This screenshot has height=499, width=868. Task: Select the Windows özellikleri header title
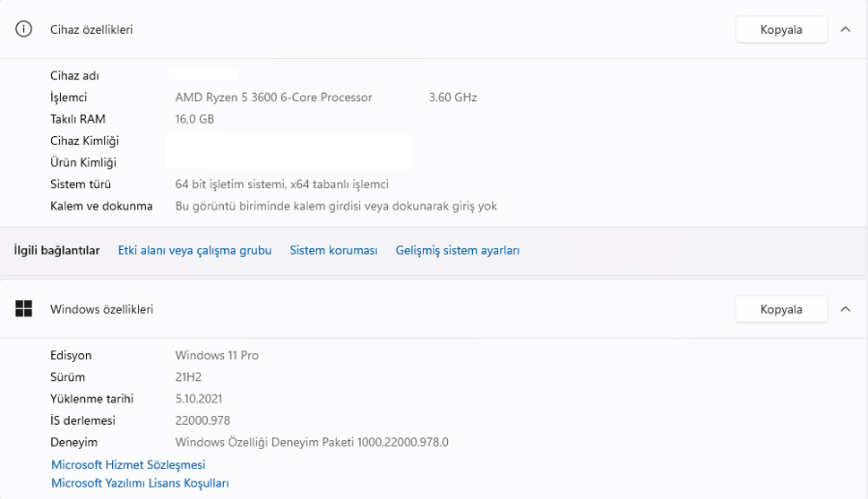[101, 309]
